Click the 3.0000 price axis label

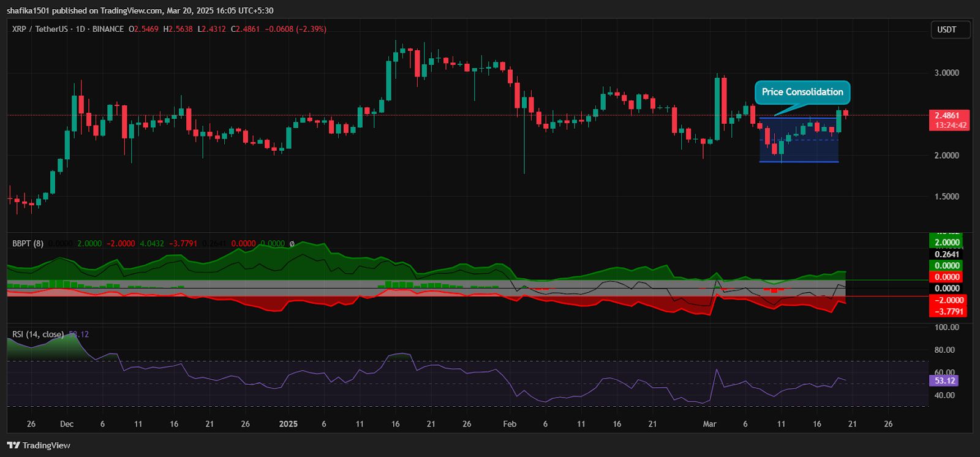946,72
